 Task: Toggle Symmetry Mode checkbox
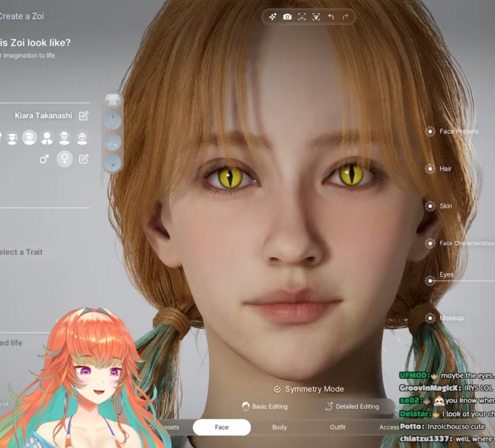pyautogui.click(x=277, y=390)
